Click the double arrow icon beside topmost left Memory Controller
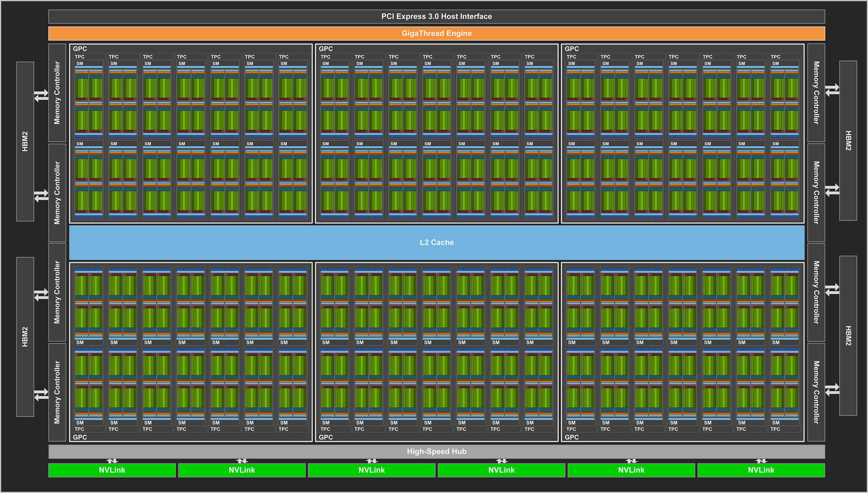 [41, 95]
